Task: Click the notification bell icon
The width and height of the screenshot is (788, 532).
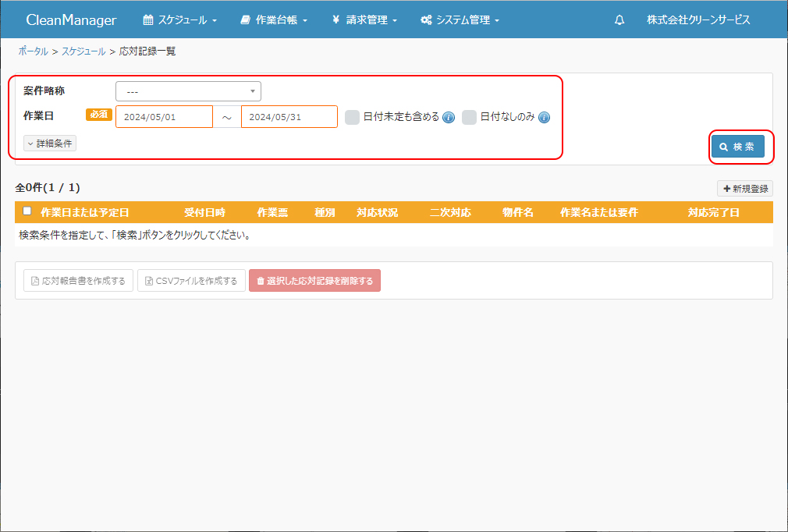Action: [619, 20]
